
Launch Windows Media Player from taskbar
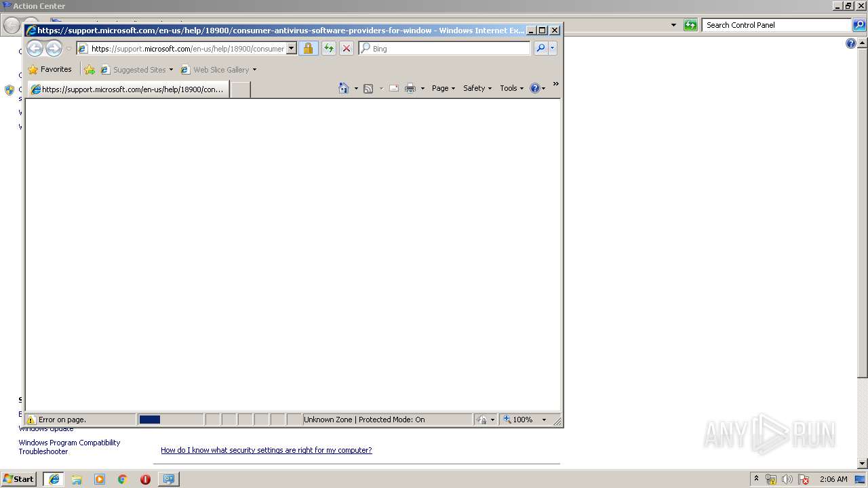(x=100, y=479)
